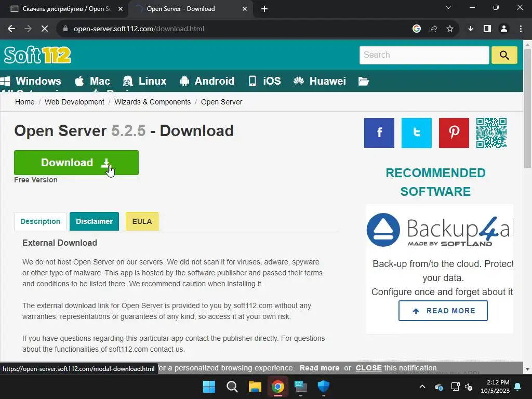The width and height of the screenshot is (532, 399).
Task: Open taskbar Search
Action: tap(232, 387)
